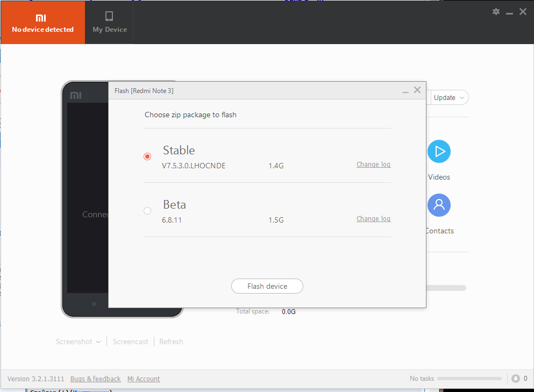Open the Beta 6.8.11 change log
534x392 pixels.
tap(373, 219)
